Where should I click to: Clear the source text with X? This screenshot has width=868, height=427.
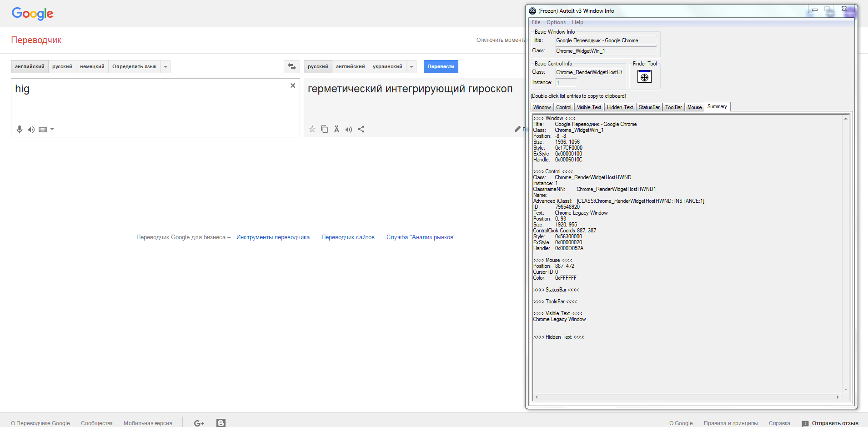click(293, 85)
